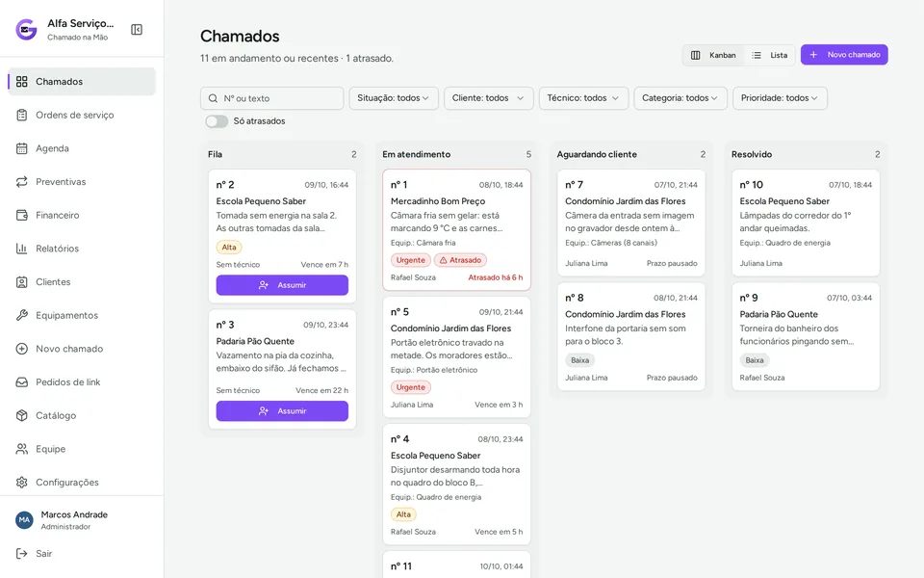Click Sair to log out
The height and width of the screenshot is (578, 924).
pos(82,554)
